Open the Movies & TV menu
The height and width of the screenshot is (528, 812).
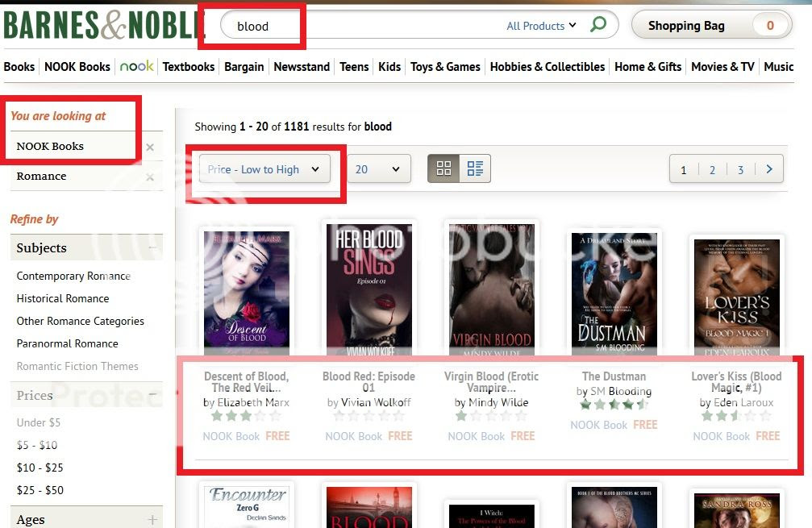722,67
